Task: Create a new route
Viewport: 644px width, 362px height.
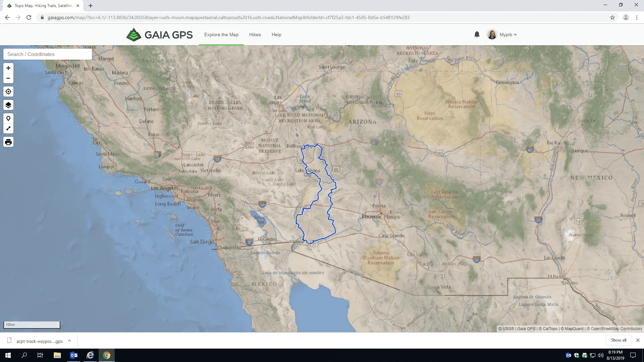Action: (8, 128)
